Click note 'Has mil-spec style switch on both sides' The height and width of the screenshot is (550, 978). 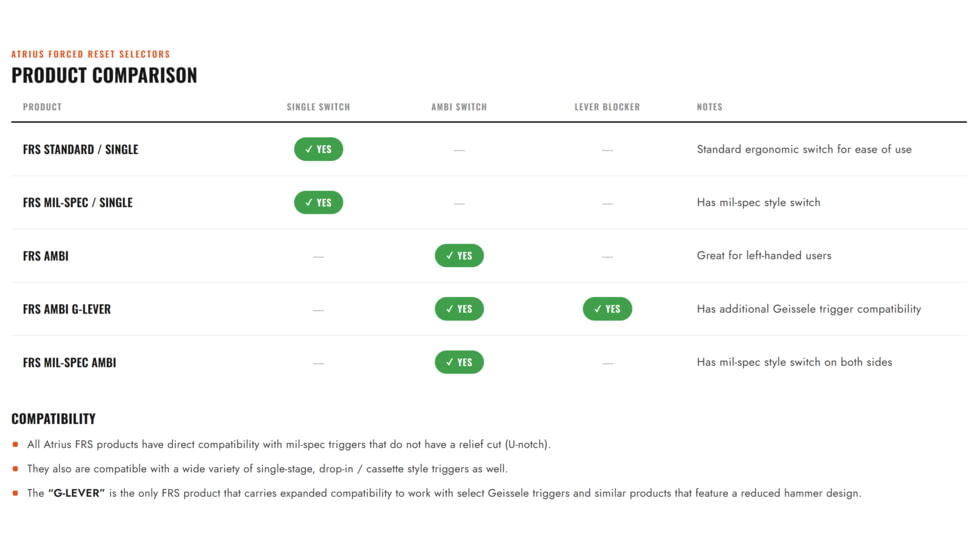794,362
